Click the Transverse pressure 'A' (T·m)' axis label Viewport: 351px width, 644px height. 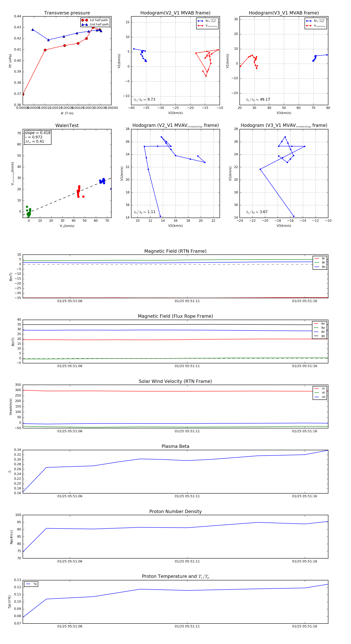pyautogui.click(x=67, y=113)
